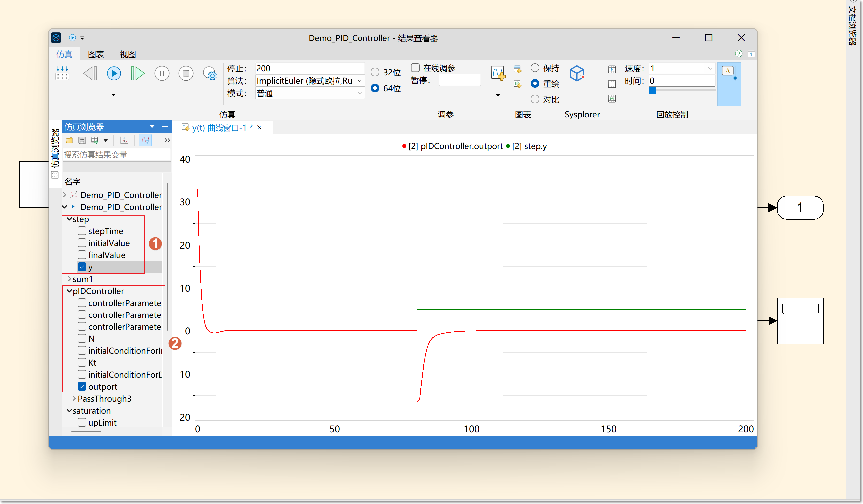Stop the simulation with stop icon
Viewport: 863px width, 504px height.
tap(186, 73)
